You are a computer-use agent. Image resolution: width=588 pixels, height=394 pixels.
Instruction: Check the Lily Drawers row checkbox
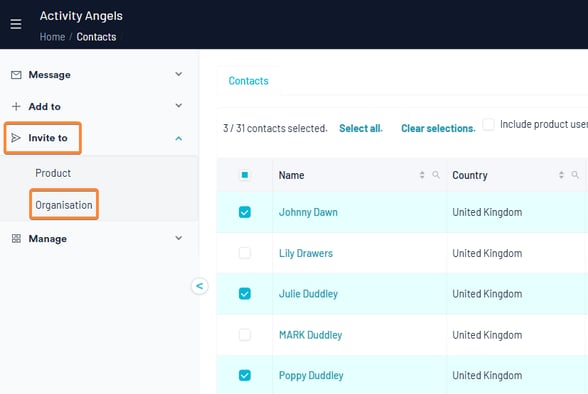(x=244, y=253)
